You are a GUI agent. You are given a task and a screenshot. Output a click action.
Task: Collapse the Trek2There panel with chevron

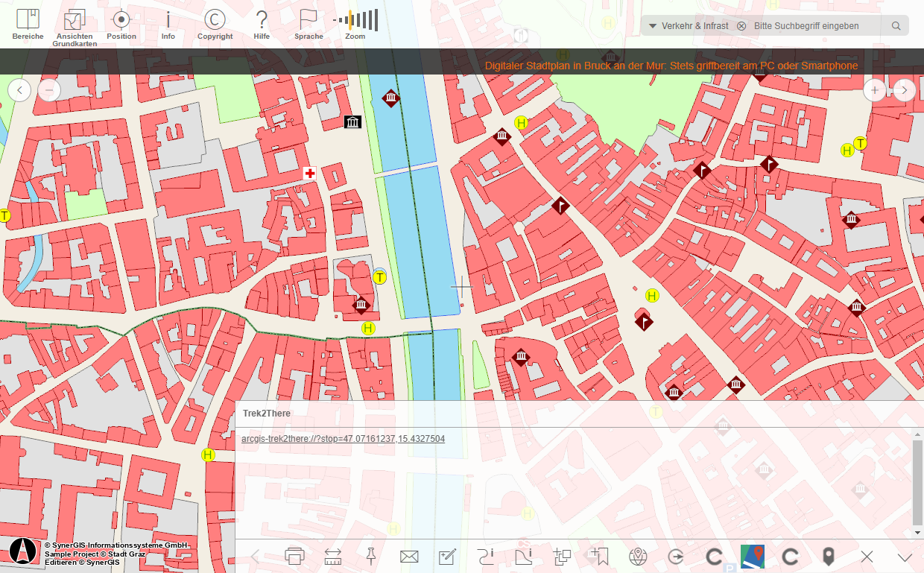click(905, 557)
